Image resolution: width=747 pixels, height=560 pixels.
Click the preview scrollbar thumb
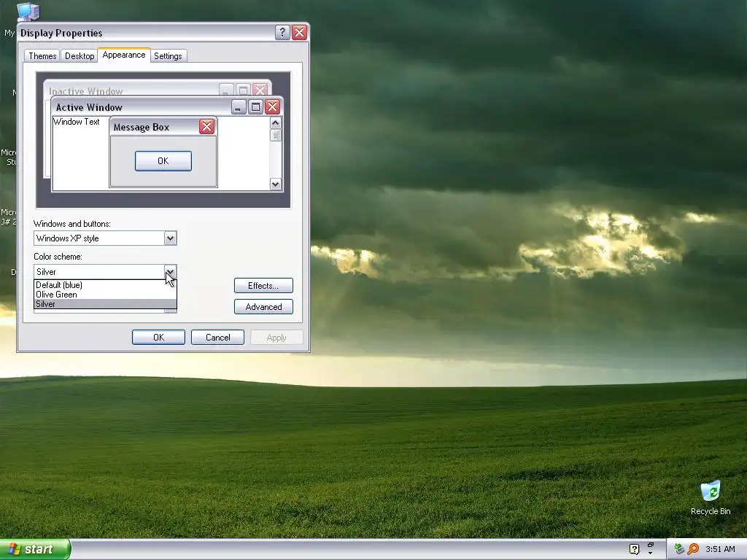click(275, 135)
